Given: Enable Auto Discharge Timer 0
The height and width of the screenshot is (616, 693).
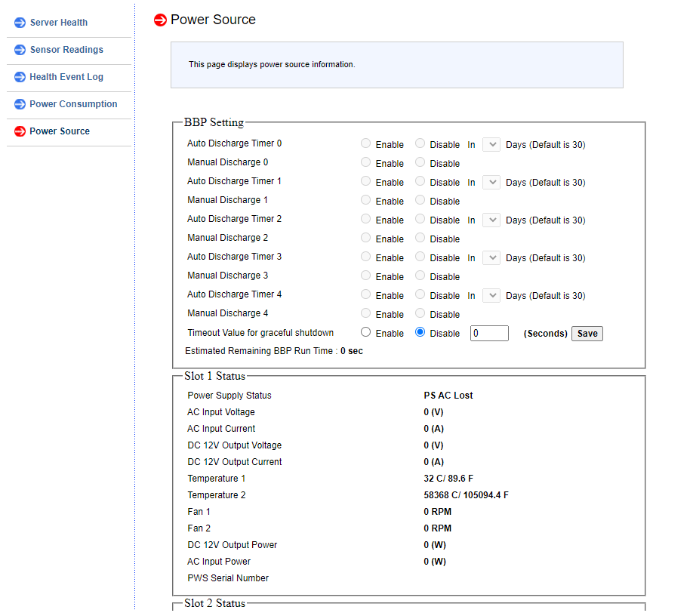Looking at the screenshot, I should click(365, 143).
